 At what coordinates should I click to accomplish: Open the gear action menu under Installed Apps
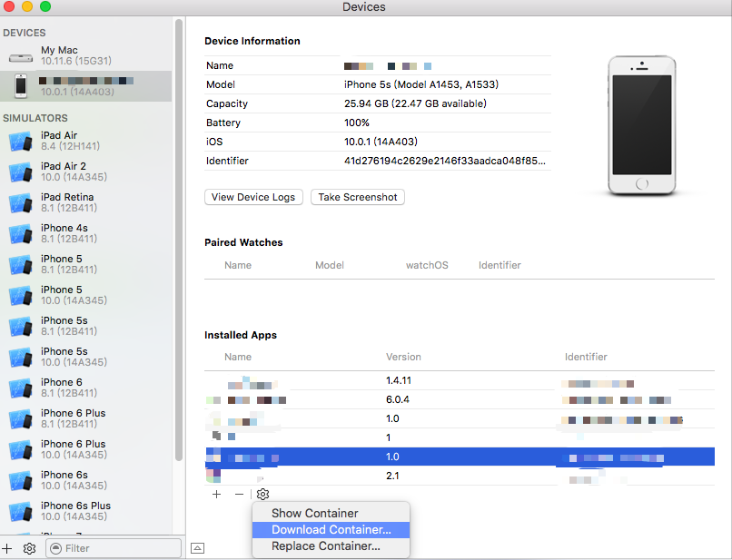click(x=262, y=495)
